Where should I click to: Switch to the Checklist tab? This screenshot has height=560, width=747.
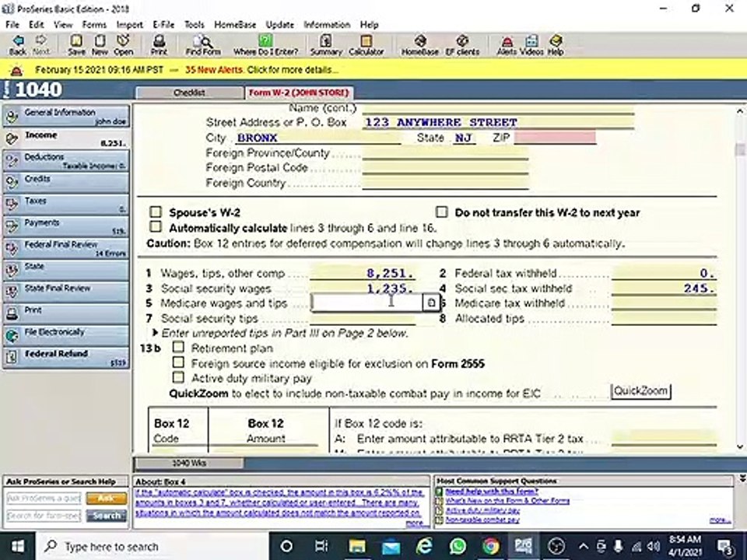click(x=190, y=93)
